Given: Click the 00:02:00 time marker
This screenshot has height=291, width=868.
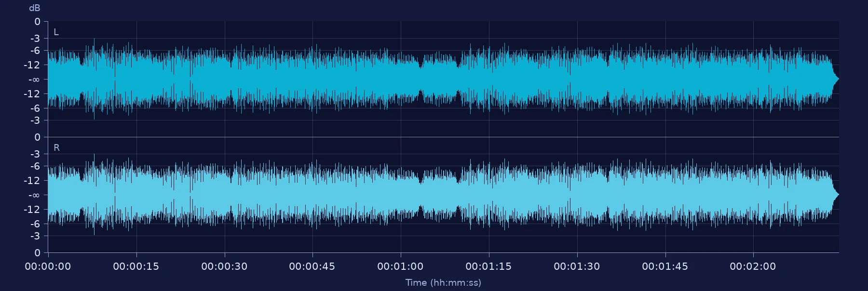Looking at the screenshot, I should click(753, 266).
